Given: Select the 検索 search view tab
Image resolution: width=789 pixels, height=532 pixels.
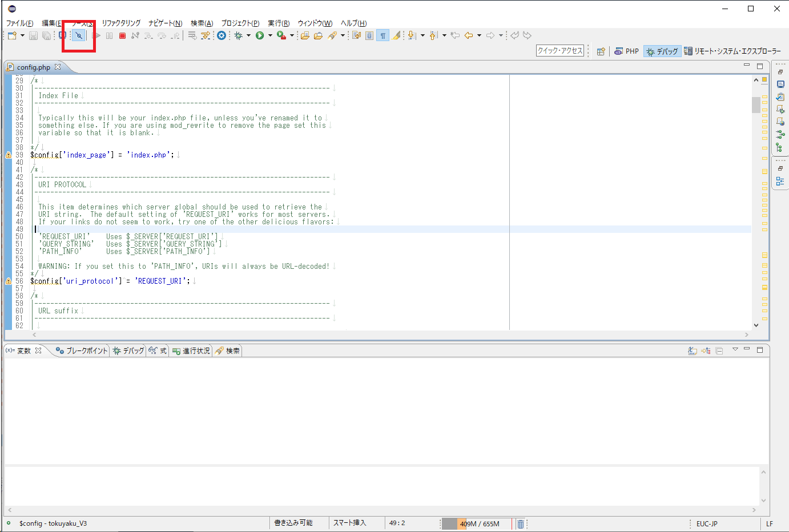Looking at the screenshot, I should point(227,350).
